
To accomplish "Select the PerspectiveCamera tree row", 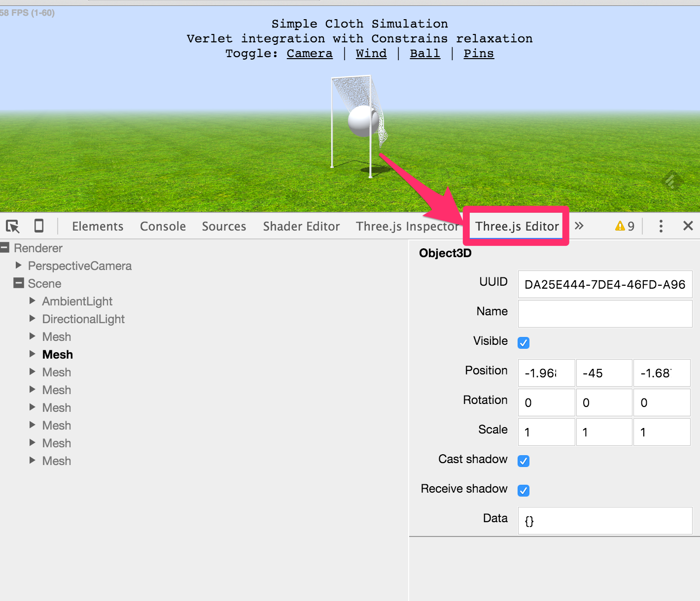I will click(80, 266).
